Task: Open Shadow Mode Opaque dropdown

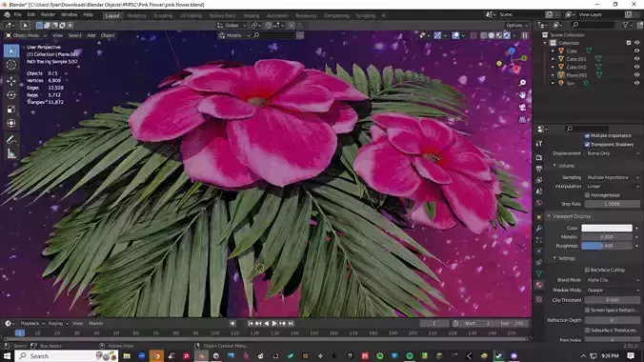Action: coord(613,291)
